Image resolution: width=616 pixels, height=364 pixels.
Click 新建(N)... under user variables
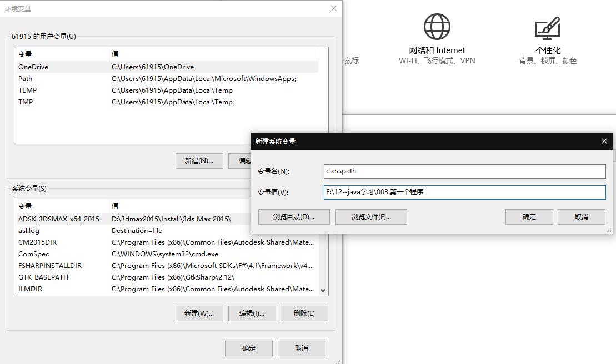click(199, 161)
